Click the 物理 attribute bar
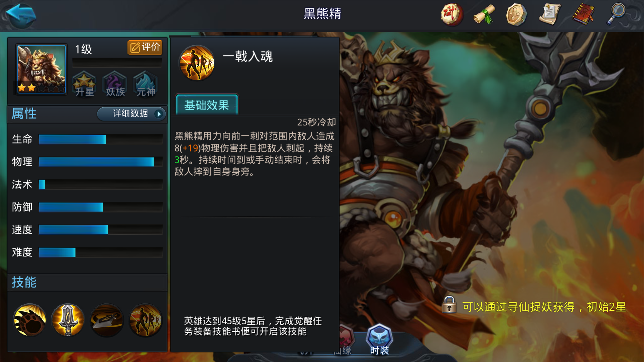The height and width of the screenshot is (362, 644). pyautogui.click(x=101, y=162)
